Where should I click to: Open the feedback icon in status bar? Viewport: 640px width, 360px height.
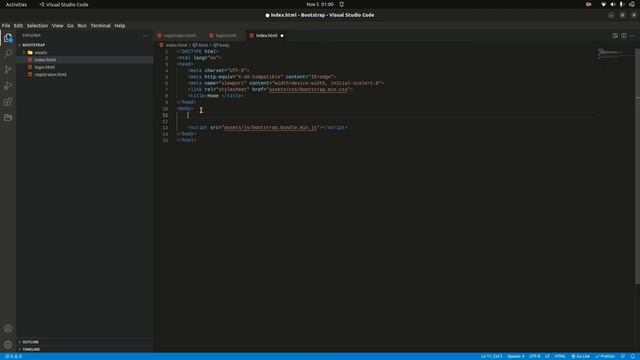point(623,356)
